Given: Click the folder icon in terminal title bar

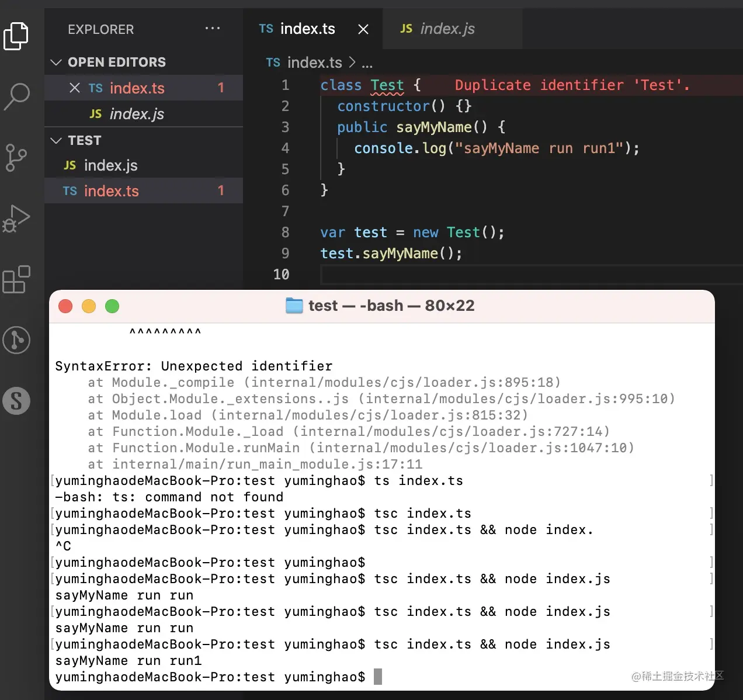Looking at the screenshot, I should tap(294, 306).
